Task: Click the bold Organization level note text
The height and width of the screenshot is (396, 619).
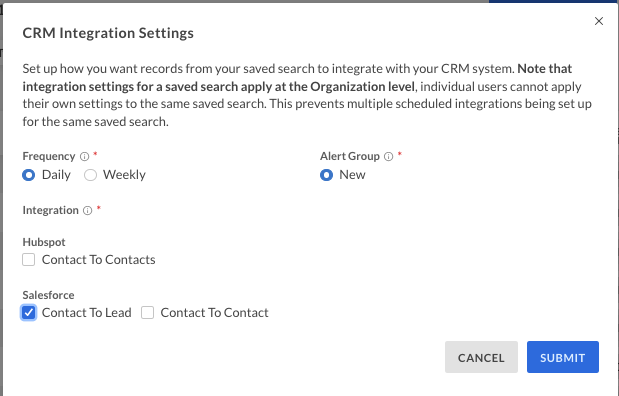Action: [297, 78]
